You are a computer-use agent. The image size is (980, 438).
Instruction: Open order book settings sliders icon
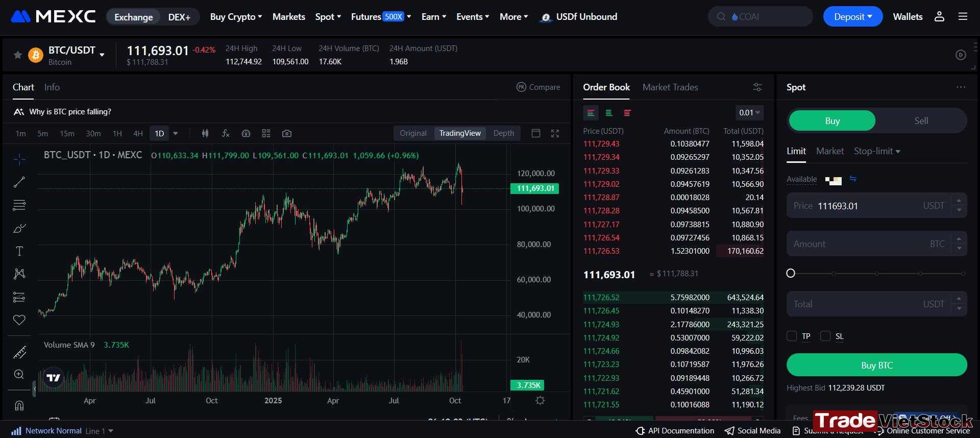pyautogui.click(x=757, y=87)
